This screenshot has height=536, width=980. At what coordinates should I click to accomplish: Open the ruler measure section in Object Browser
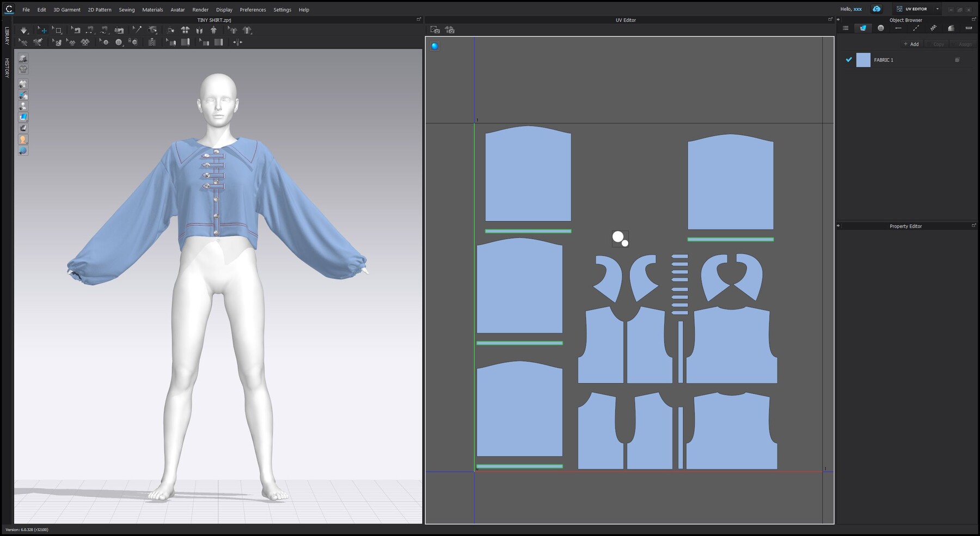coord(969,27)
